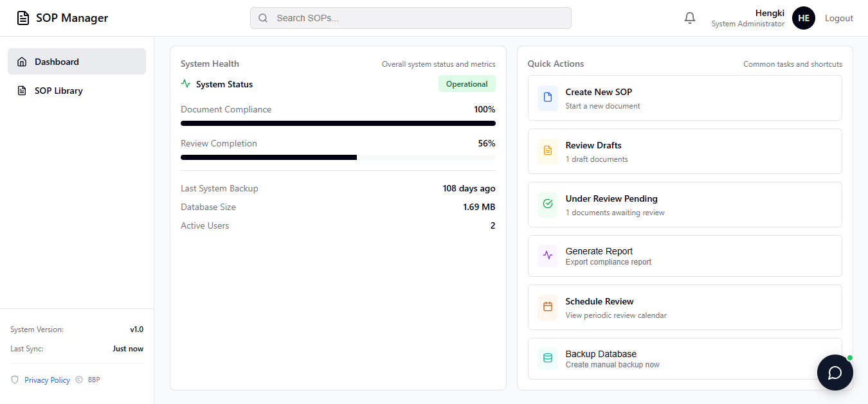Select the Generate Report quick action
This screenshot has height=404, width=868.
685,256
